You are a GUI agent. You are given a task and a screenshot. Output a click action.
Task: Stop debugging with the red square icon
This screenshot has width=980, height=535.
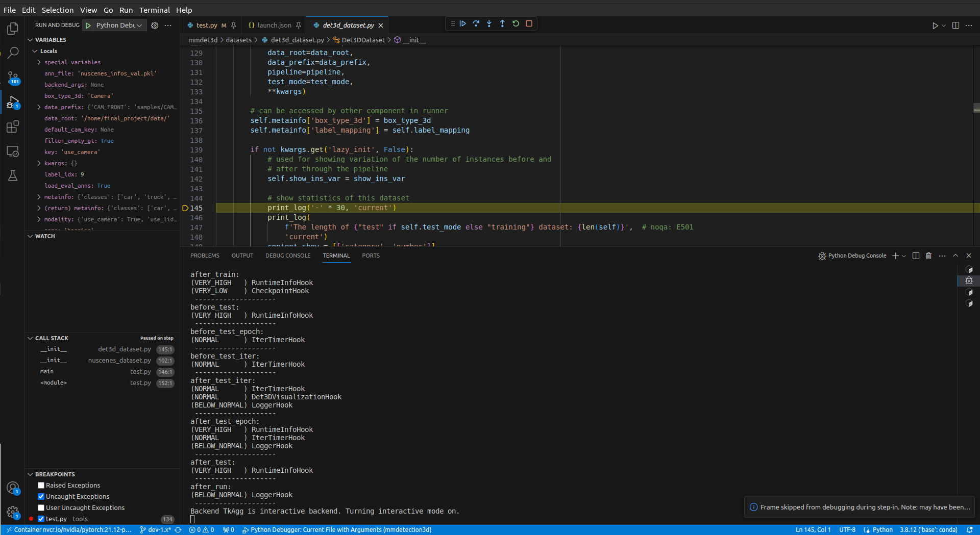click(x=529, y=23)
